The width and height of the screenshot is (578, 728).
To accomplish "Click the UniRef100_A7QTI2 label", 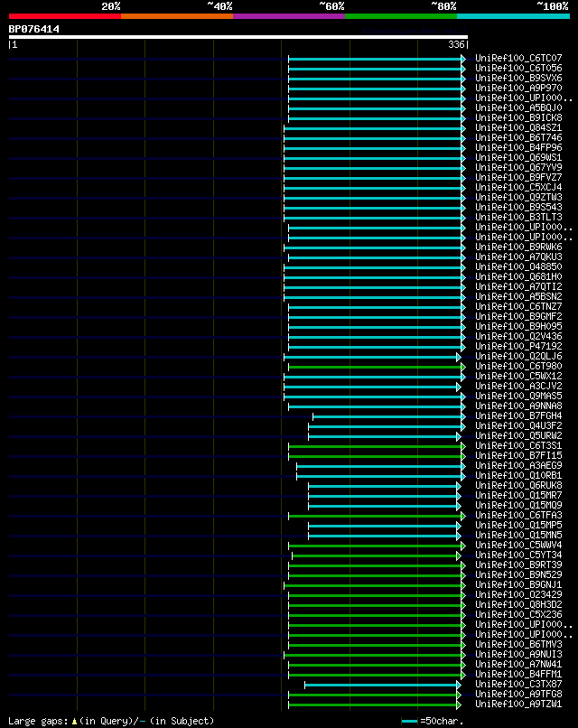I will [518, 286].
